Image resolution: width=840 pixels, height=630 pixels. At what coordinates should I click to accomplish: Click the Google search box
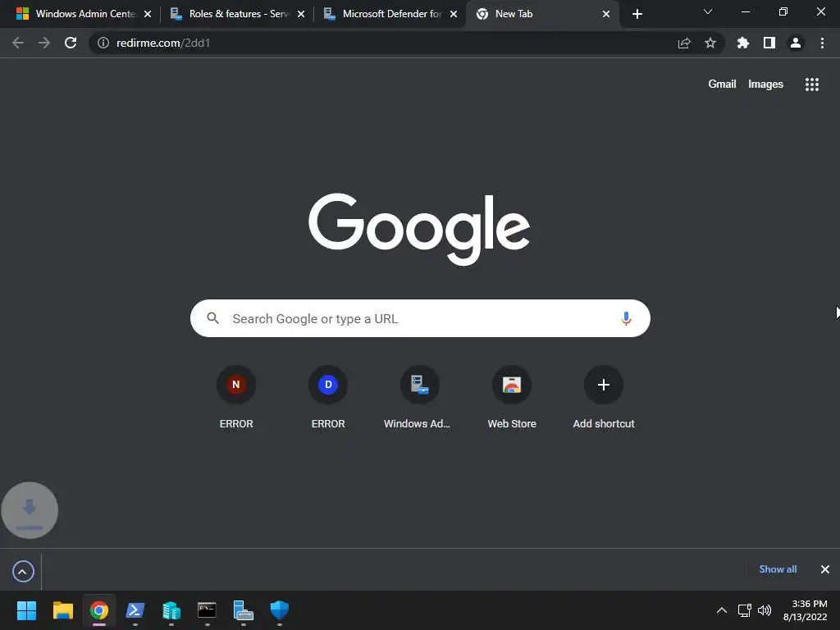(x=421, y=319)
